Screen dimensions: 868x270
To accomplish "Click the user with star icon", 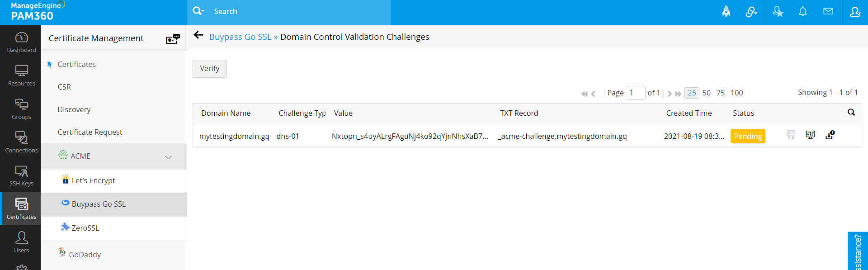I will pyautogui.click(x=778, y=12).
